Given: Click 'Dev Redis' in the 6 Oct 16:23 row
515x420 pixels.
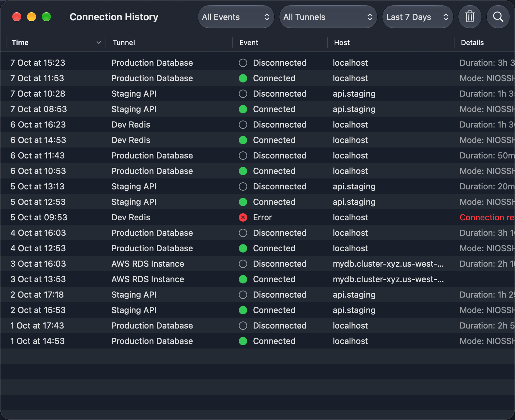Looking at the screenshot, I should (131, 125).
